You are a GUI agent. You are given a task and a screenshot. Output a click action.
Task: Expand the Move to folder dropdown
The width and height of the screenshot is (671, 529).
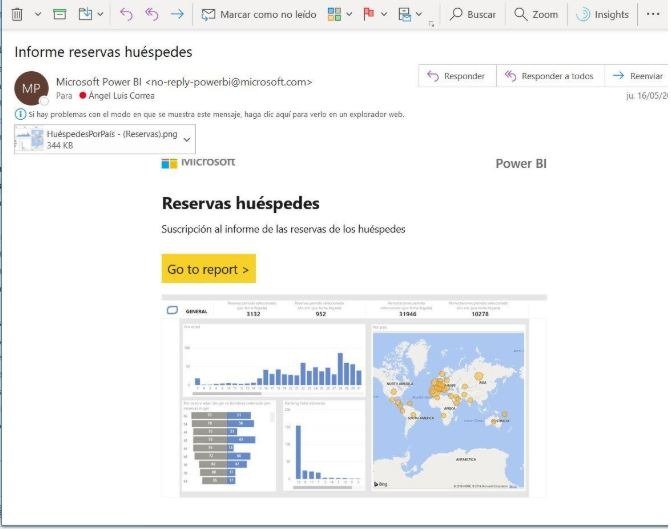(101, 15)
